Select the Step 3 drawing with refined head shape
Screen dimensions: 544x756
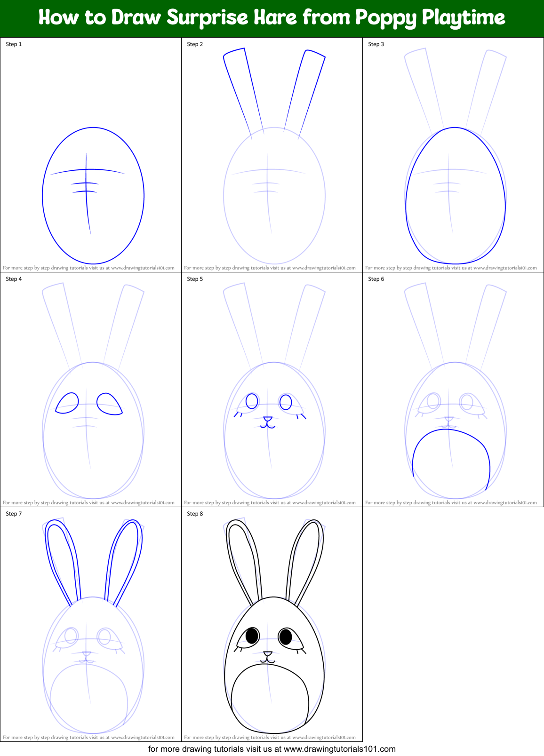tap(456, 155)
